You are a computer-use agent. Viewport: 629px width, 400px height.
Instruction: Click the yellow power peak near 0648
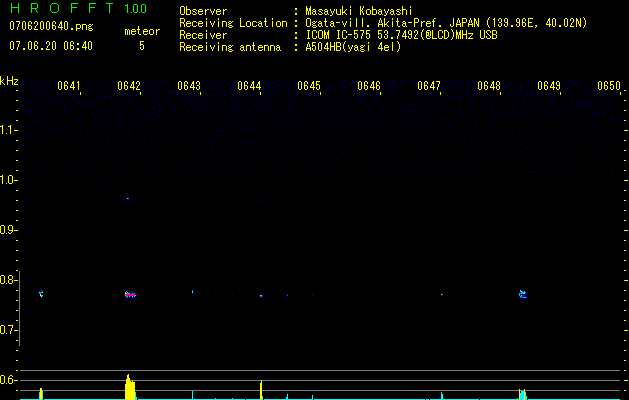522,394
